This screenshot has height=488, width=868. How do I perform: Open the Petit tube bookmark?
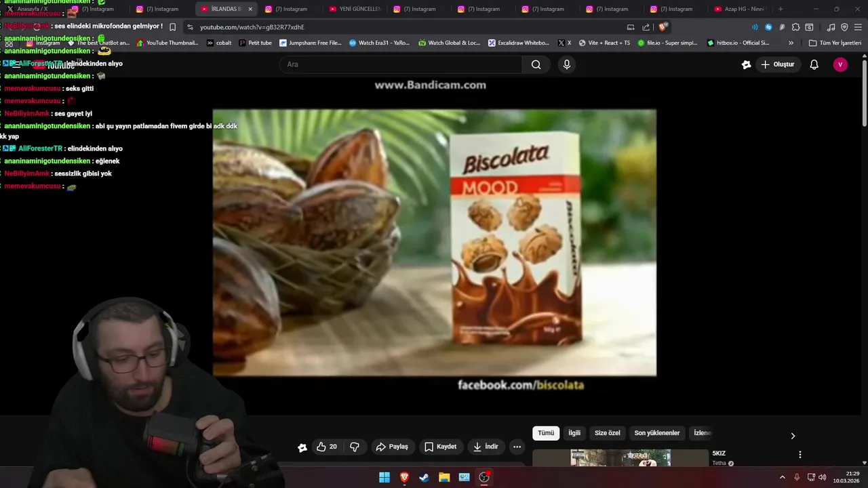coord(255,43)
